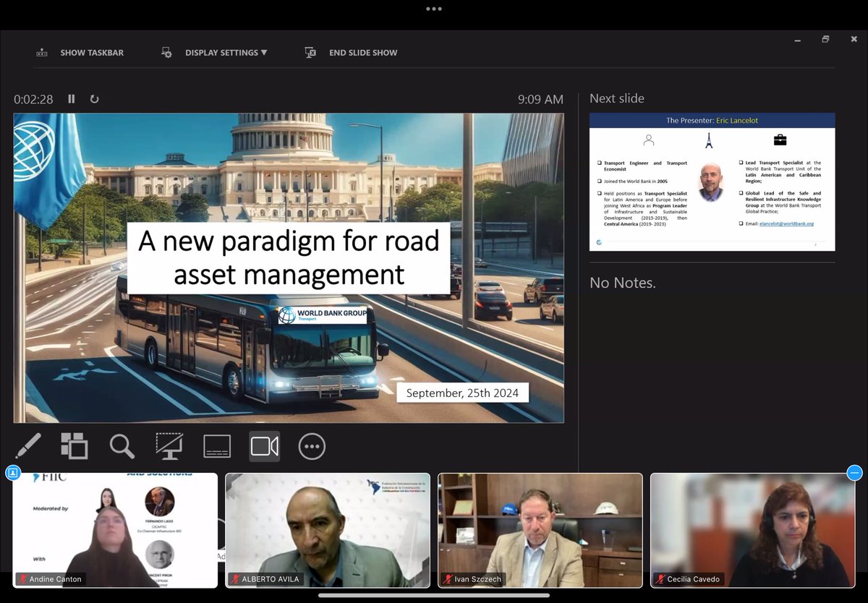Click the ALBERTO AVILA name label
This screenshot has height=603, width=868.
[271, 579]
